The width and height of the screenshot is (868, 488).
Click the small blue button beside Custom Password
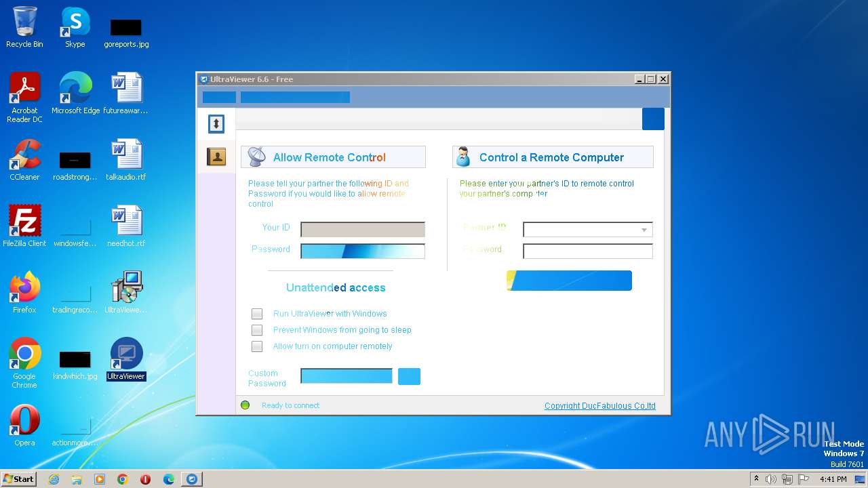[409, 377]
